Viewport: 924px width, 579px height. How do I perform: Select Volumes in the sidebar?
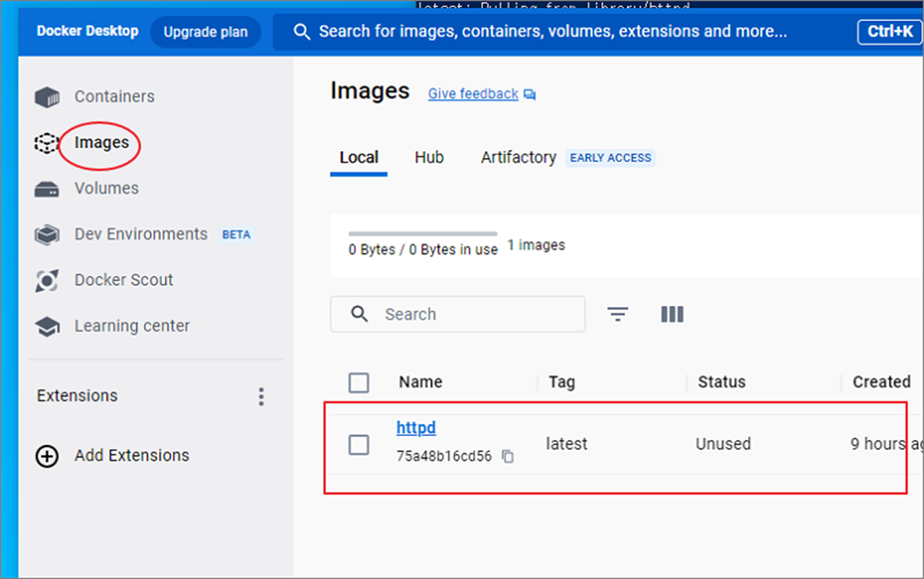pyautogui.click(x=106, y=189)
